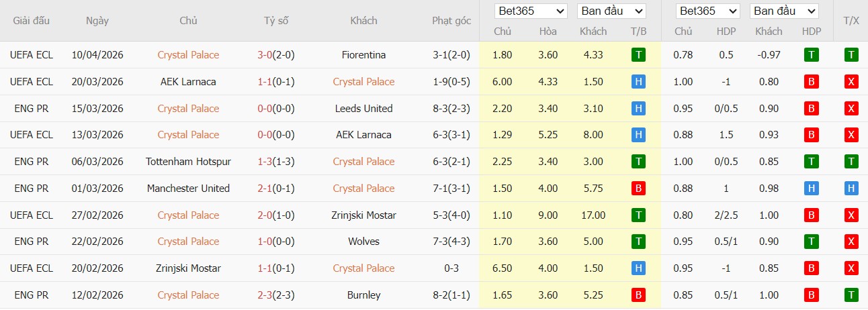The height and width of the screenshot is (310, 868).
Task: Click green T badge in Fiorentina row T/B
Action: click(x=638, y=55)
